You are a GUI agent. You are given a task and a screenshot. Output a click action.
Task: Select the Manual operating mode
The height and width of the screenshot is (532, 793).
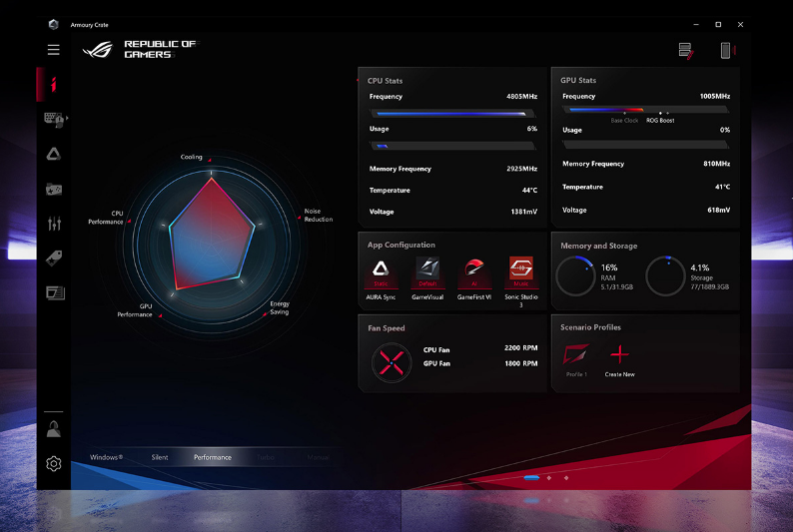318,457
